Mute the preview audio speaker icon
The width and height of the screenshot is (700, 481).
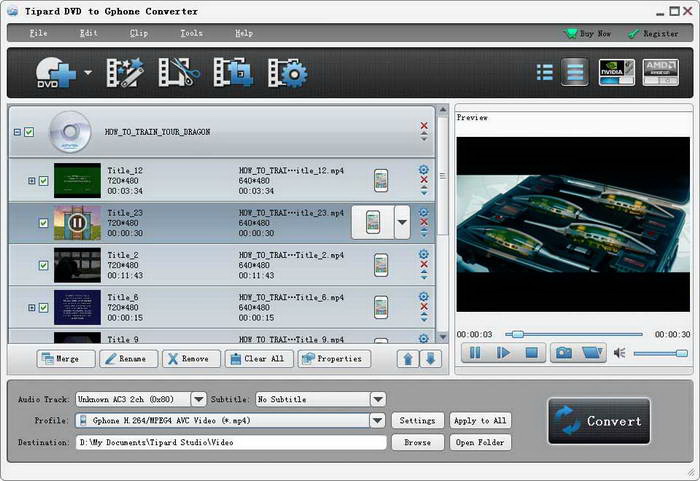coord(619,353)
